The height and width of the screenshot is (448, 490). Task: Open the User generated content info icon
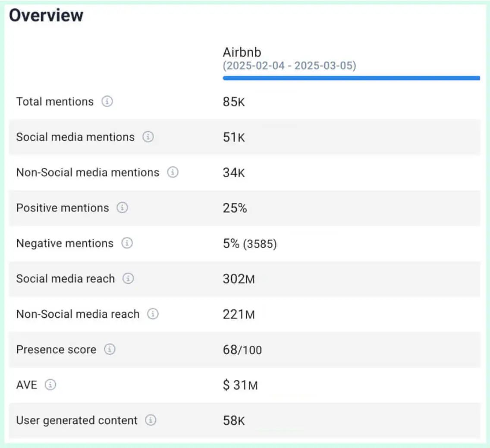tap(151, 420)
